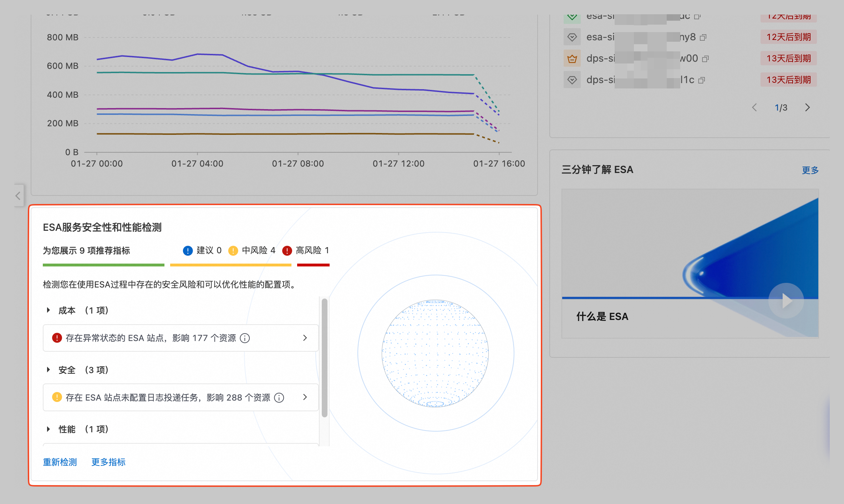Collapse the 安全 (3 项) section
Image resolution: width=844 pixels, height=504 pixels.
(48, 370)
